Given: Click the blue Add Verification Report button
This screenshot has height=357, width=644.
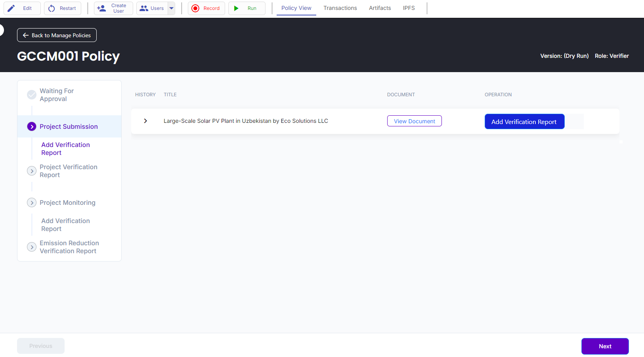Looking at the screenshot, I should 524,122.
